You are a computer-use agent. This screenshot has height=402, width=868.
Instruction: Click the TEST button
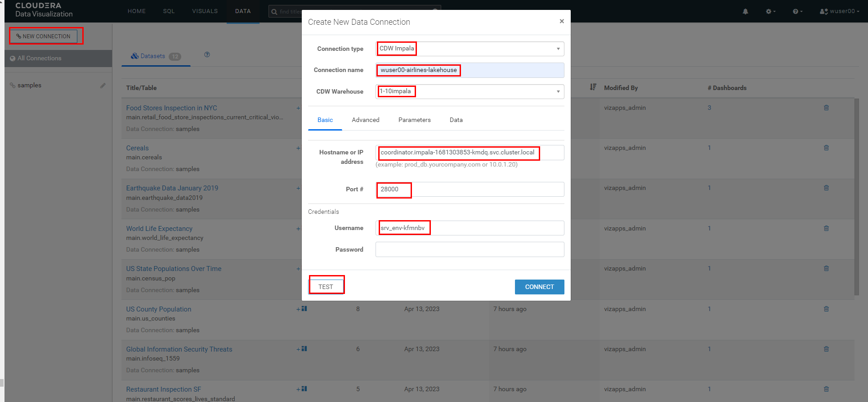point(326,287)
